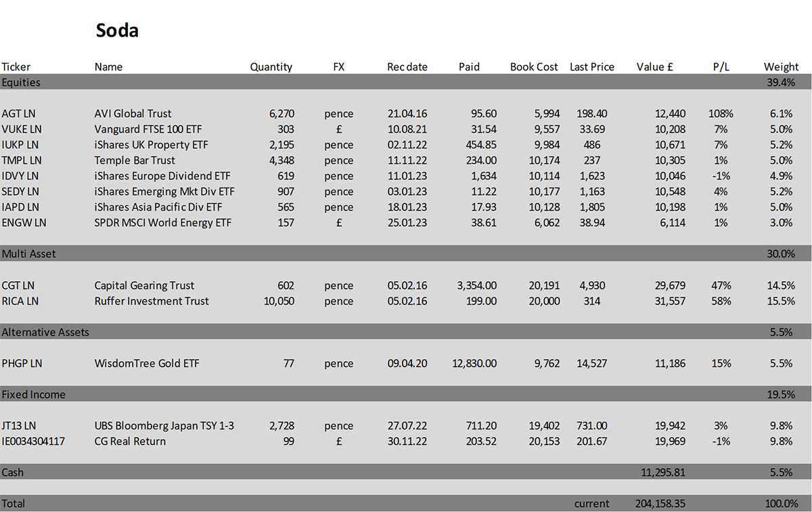Select the VUKE LN ticker cell
Viewport: 812px width, 512px height.
tap(22, 129)
